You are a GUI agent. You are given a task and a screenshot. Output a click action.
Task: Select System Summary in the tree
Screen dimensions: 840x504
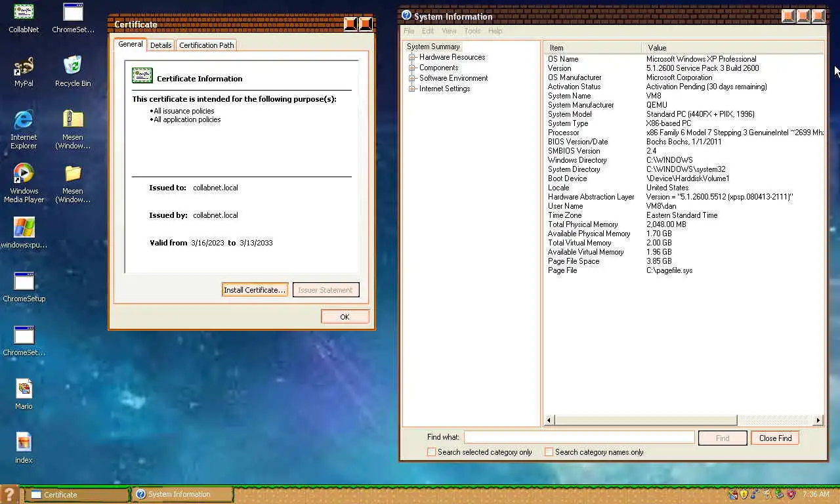click(x=433, y=47)
